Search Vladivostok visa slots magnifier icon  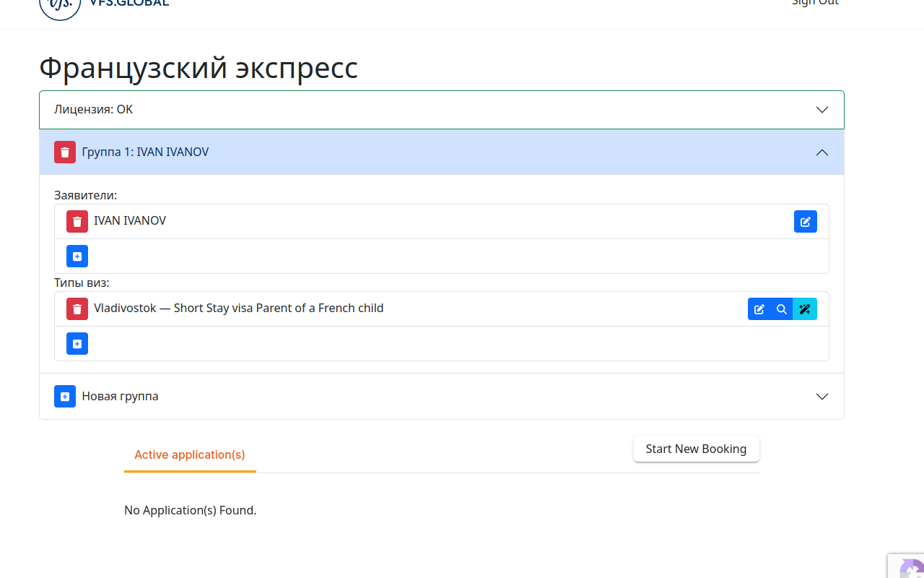tap(782, 309)
